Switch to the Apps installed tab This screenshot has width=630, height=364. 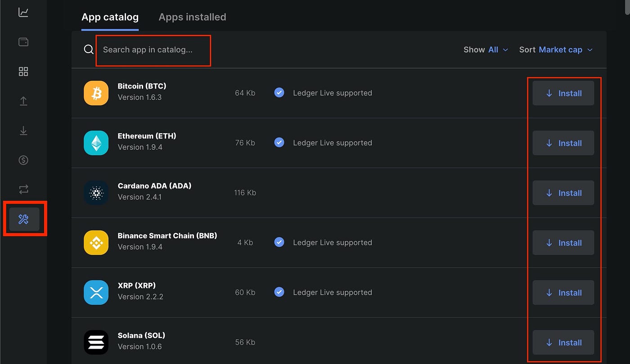click(x=192, y=17)
